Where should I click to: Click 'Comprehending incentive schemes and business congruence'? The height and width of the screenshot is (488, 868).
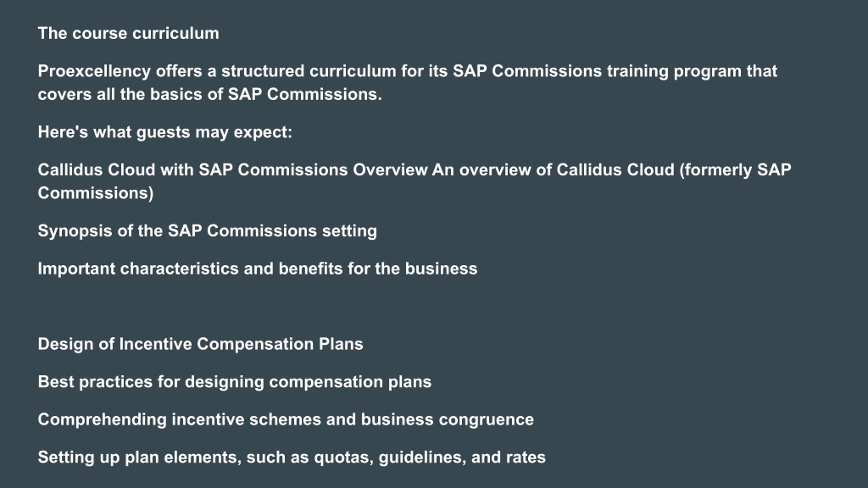point(286,419)
